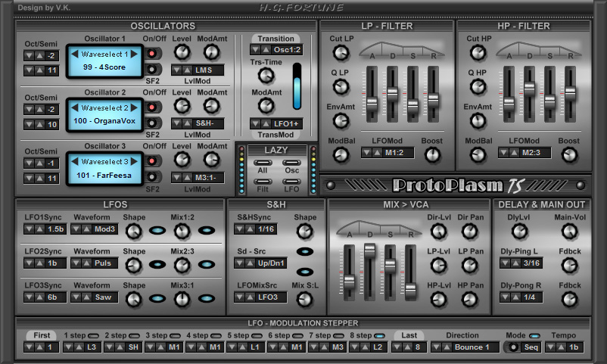Click the Mix S:L knob
The image size is (607, 364).
[305, 300]
